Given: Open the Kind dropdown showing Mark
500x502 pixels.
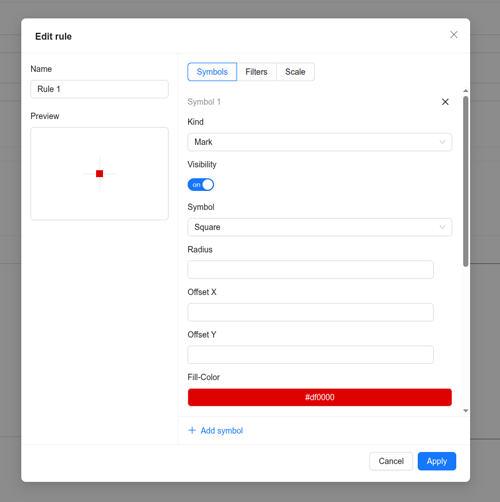Looking at the screenshot, I should coord(320,142).
